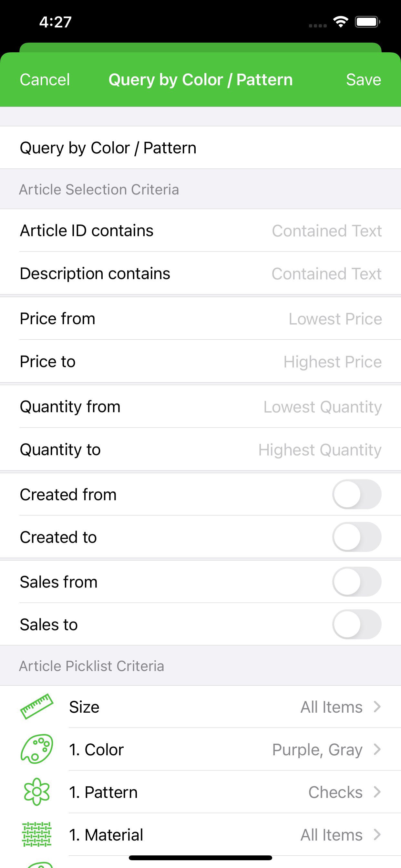Enable the Created to toggle
Image resolution: width=401 pixels, height=868 pixels.
coord(357,537)
